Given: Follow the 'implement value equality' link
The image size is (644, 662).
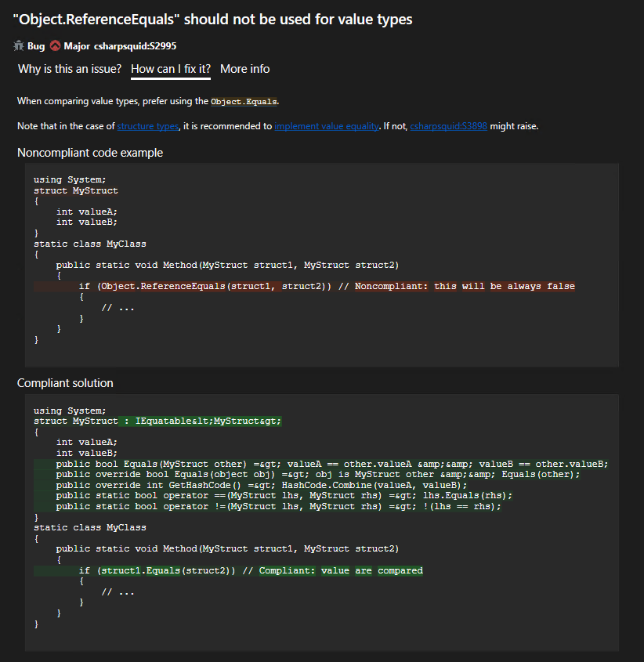Looking at the screenshot, I should coord(327,126).
